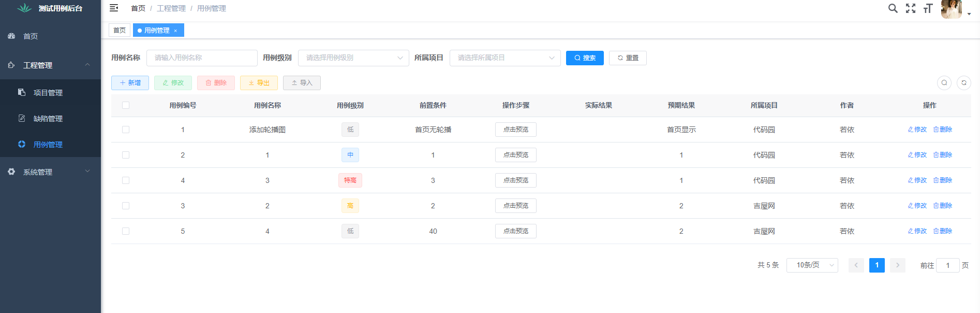The image size is (980, 313).
Task: Click the 重置 reset button
Action: [x=628, y=58]
